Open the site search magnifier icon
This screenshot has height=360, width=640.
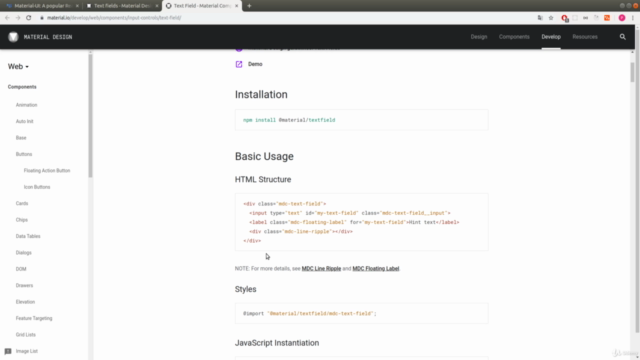[622, 37]
